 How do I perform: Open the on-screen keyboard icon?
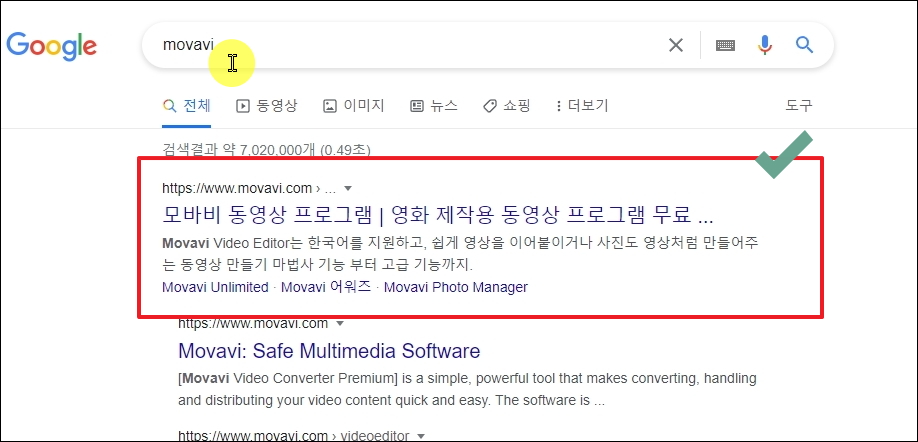tap(725, 45)
